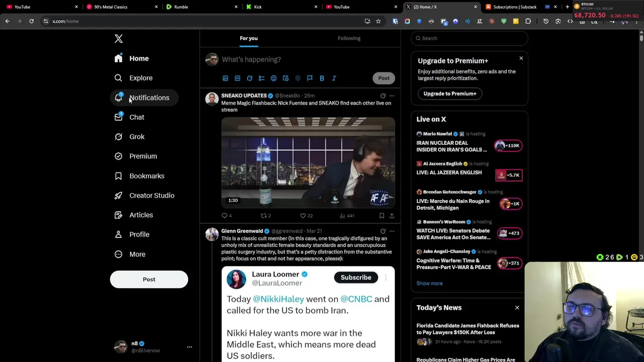Click the small Post button in composer
Screen dimensions: 644x362
[384, 78]
